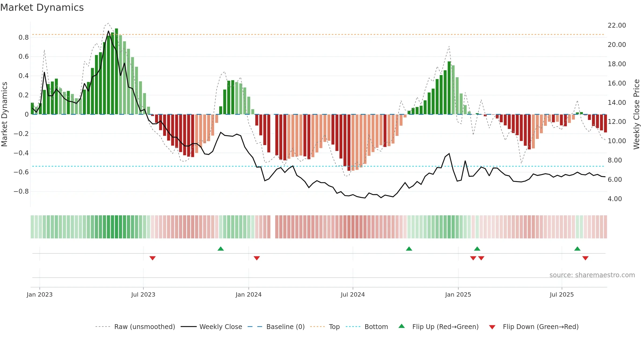Hide the Bottom threshold legend entry
This screenshot has width=644, height=362.
point(367,327)
